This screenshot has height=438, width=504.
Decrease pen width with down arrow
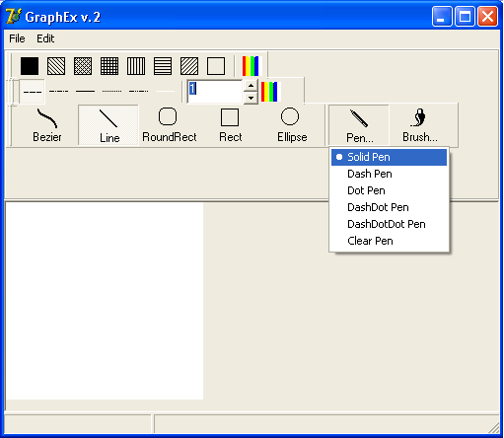[251, 98]
